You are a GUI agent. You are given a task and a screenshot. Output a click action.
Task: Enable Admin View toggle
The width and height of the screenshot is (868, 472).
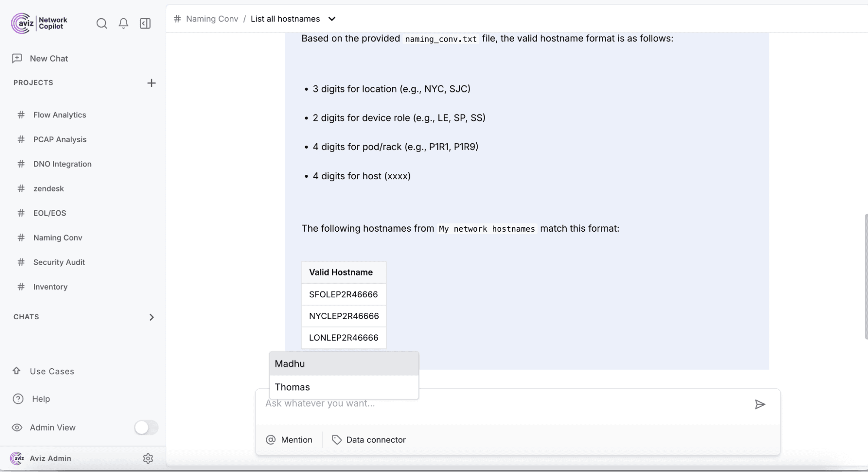coord(146,428)
